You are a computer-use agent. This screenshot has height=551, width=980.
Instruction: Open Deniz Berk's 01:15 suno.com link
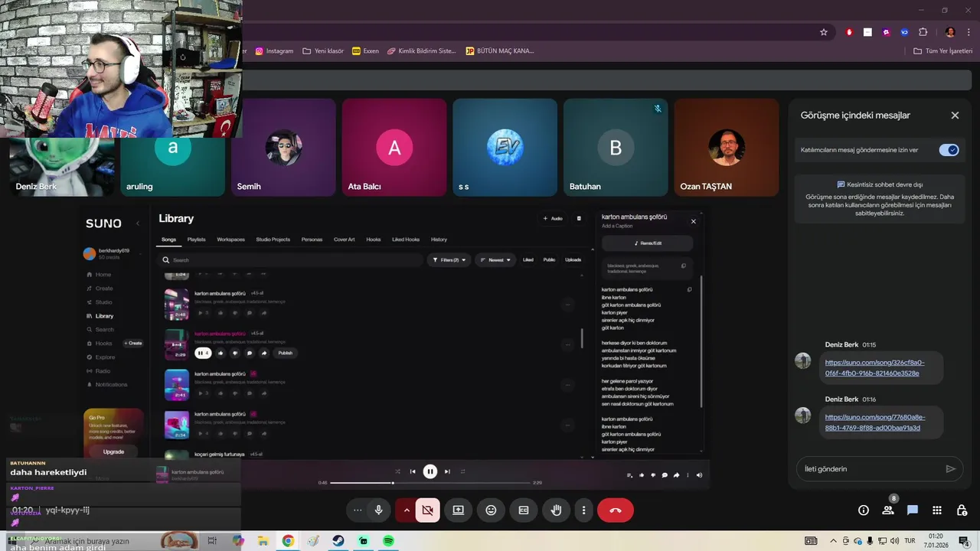[x=874, y=368]
